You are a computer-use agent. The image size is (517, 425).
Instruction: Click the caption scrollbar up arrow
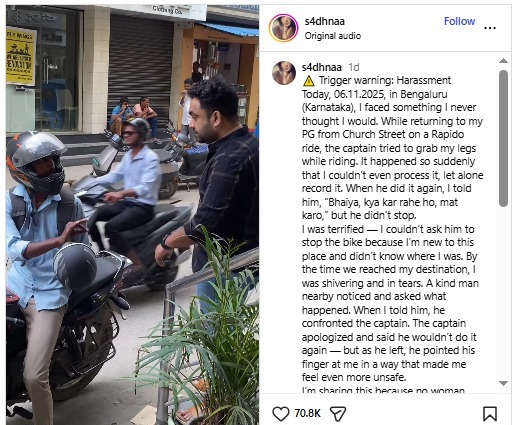point(503,61)
